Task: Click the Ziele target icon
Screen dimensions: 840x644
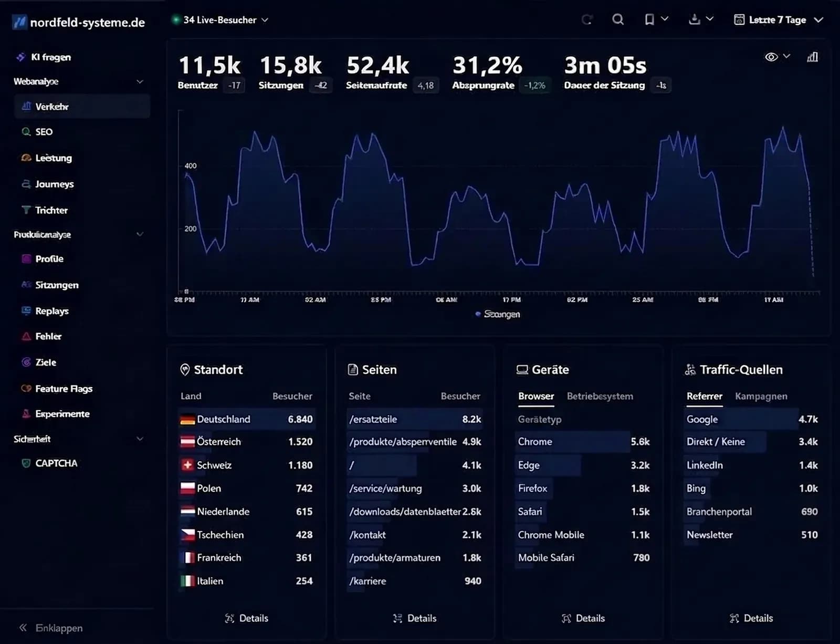Action: [26, 362]
